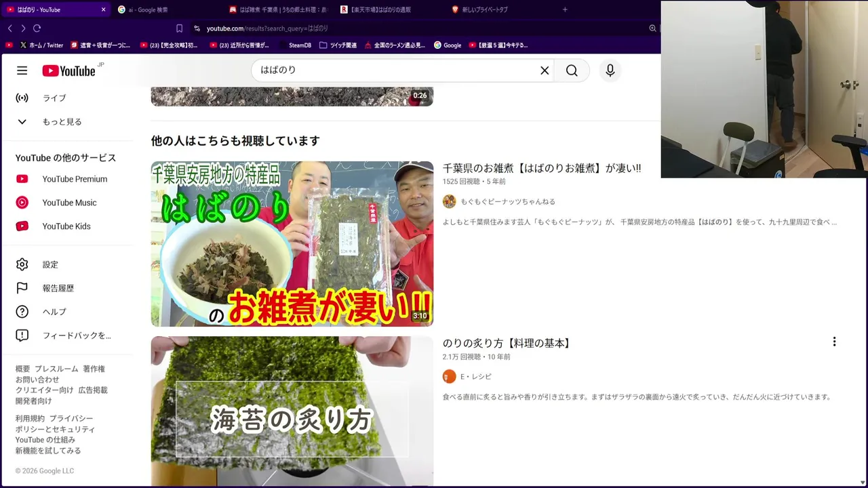Open the 【厳選５選】今キテる bookmark
The height and width of the screenshot is (488, 868).
498,45
